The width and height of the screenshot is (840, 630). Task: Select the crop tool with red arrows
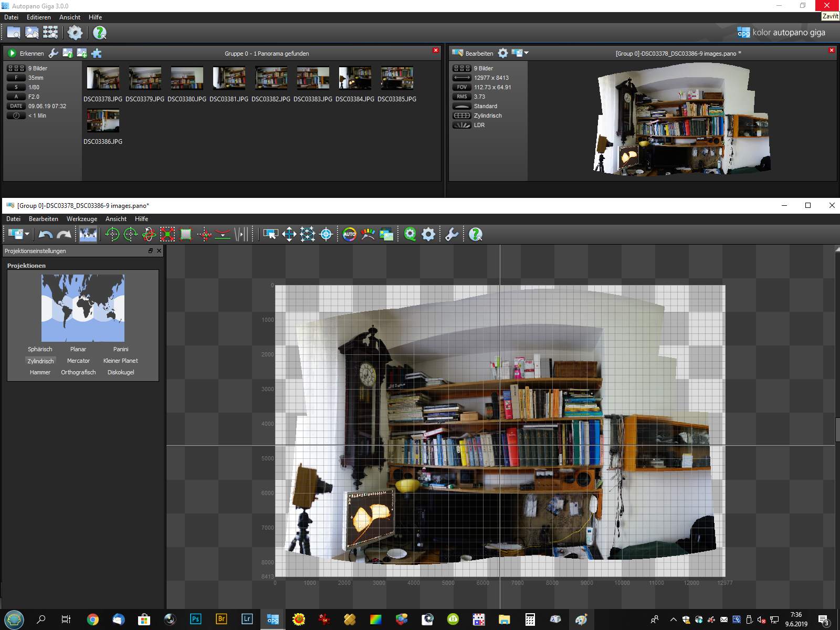coord(167,235)
